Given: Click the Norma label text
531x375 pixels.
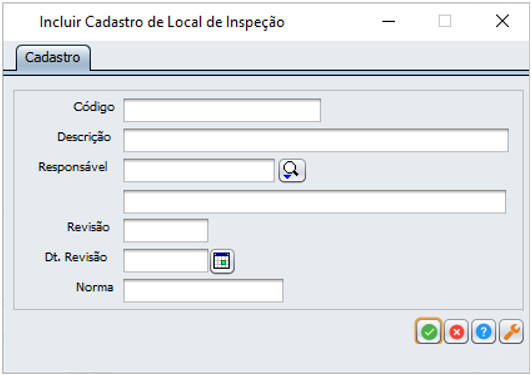Looking at the screenshot, I should click(x=94, y=287).
